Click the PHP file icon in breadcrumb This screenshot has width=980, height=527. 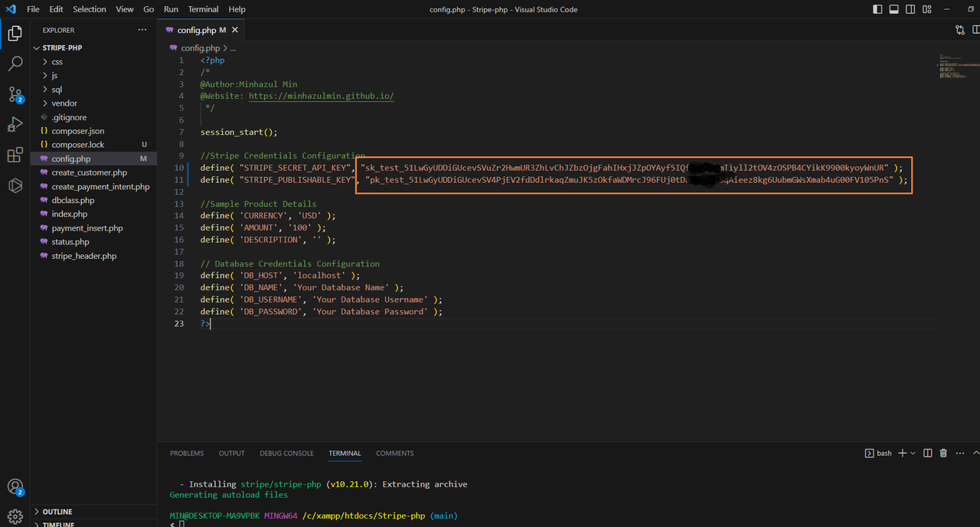click(173, 47)
